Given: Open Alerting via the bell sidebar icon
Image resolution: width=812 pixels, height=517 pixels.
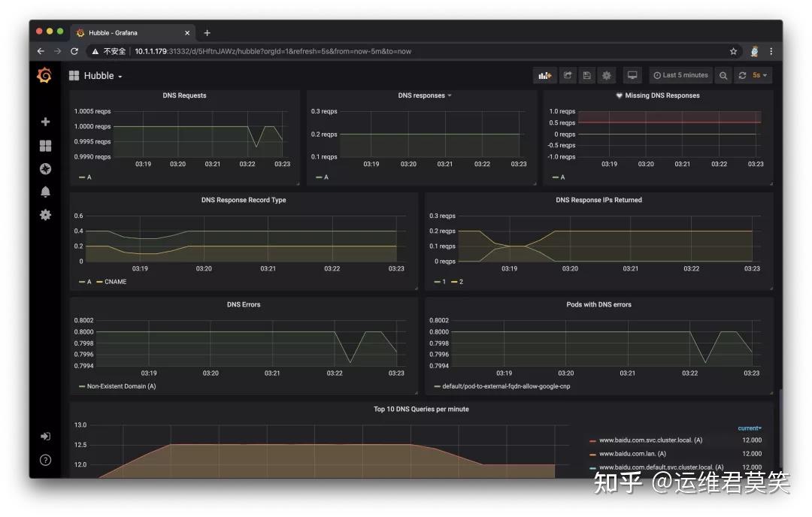Looking at the screenshot, I should 45,192.
